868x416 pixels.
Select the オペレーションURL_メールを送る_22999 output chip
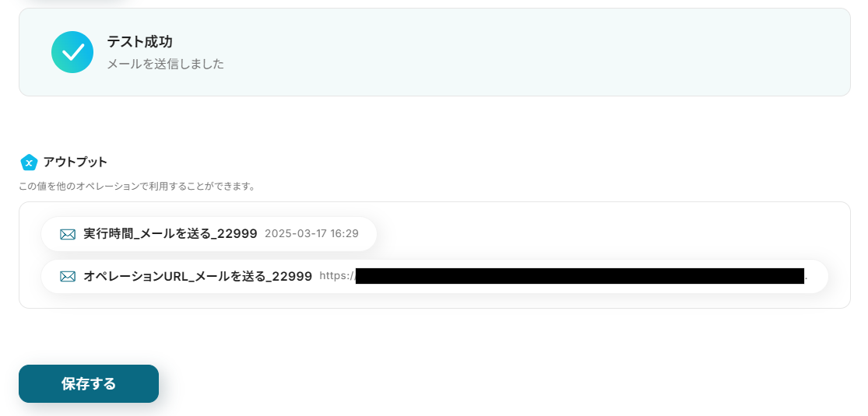pos(434,276)
